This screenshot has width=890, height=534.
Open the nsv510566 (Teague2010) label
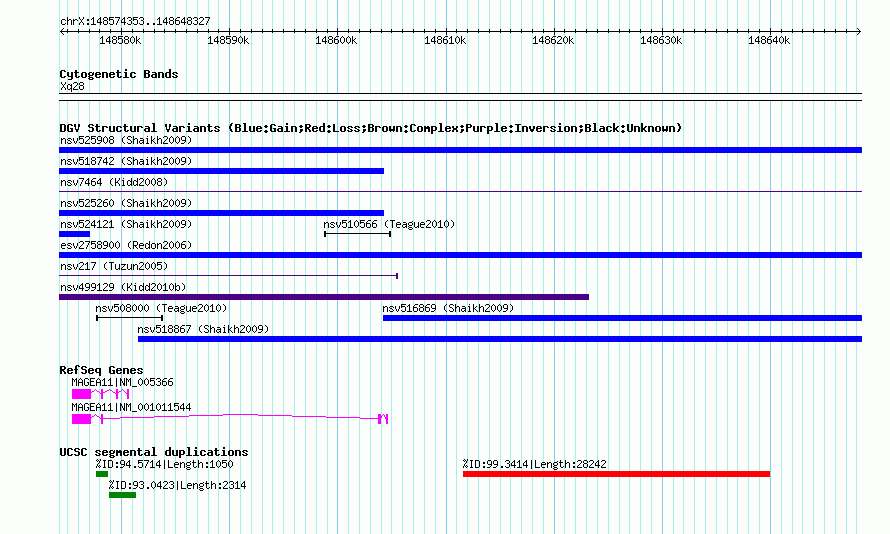tap(389, 224)
